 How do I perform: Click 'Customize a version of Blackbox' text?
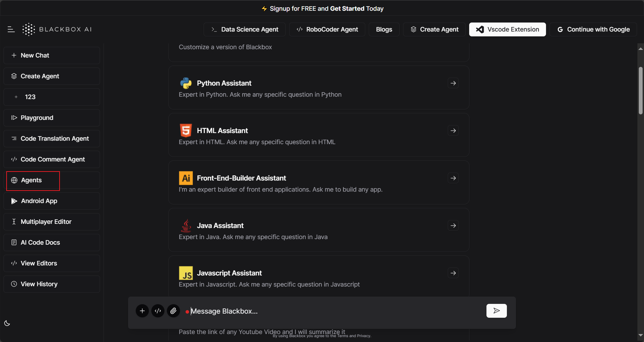coord(225,47)
